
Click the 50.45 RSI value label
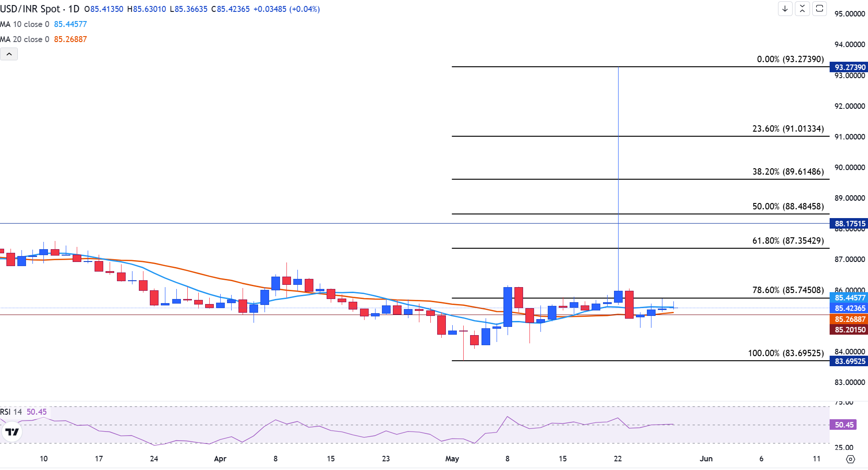(843, 425)
